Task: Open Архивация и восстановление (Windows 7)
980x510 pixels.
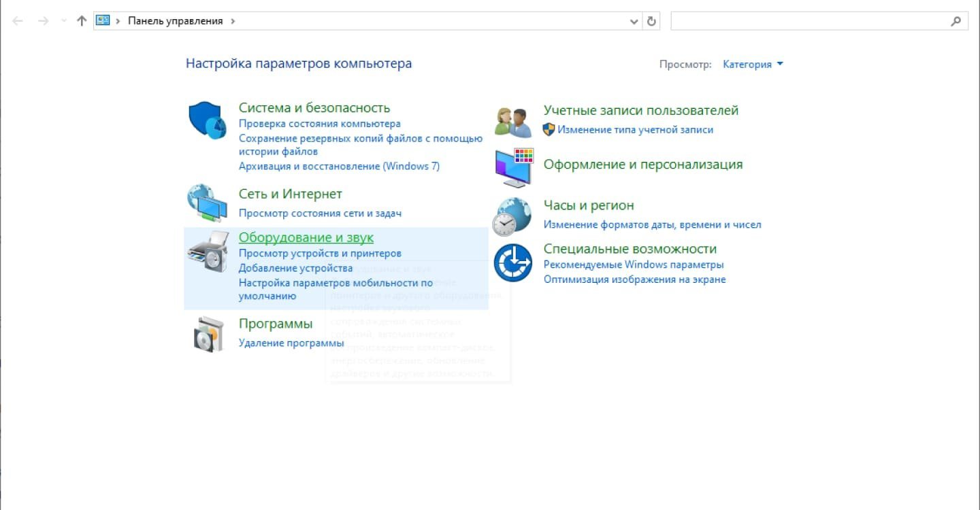Action: pyautogui.click(x=339, y=166)
